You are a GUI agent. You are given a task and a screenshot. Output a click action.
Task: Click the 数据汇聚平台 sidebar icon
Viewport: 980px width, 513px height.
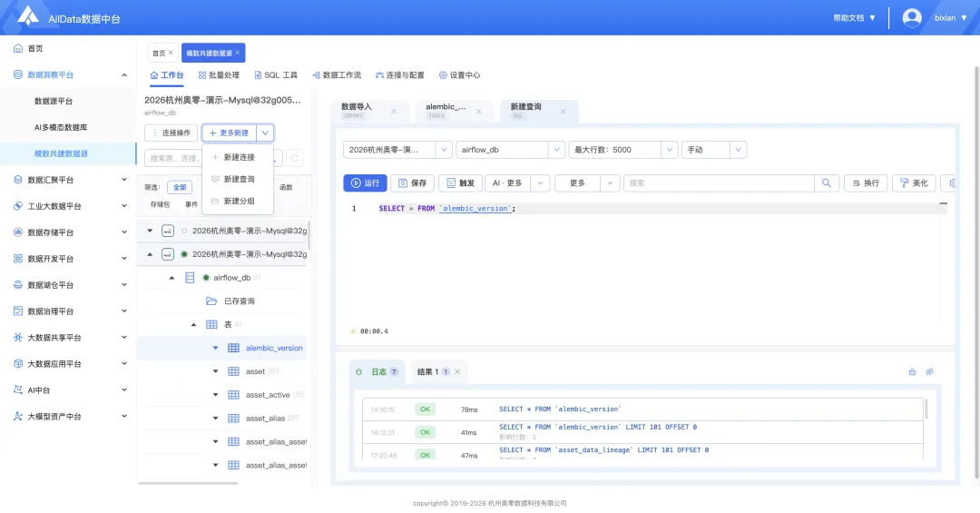click(18, 180)
